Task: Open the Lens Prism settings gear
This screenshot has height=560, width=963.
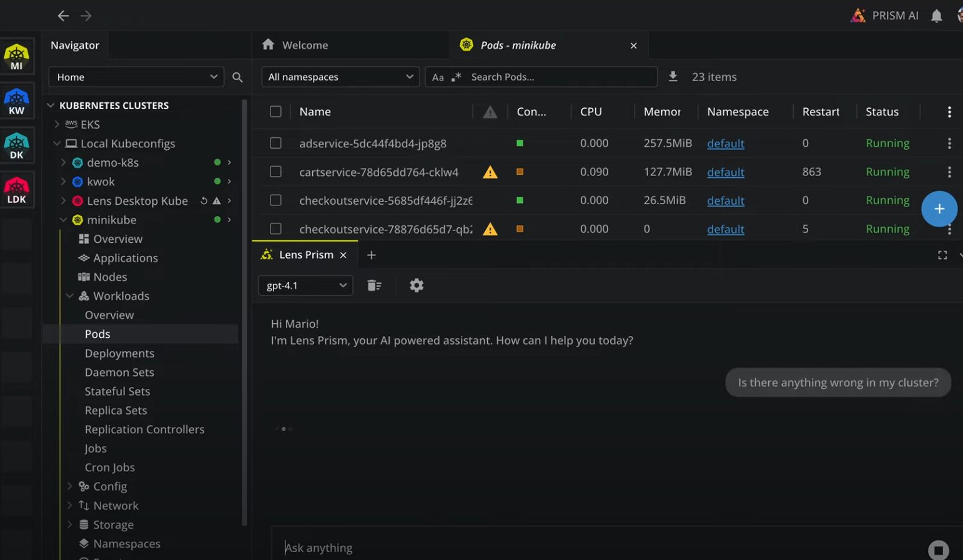Action: pos(417,285)
